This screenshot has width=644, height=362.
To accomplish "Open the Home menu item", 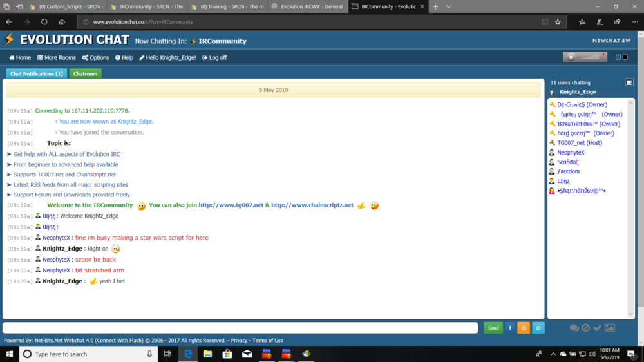I will pyautogui.click(x=20, y=57).
